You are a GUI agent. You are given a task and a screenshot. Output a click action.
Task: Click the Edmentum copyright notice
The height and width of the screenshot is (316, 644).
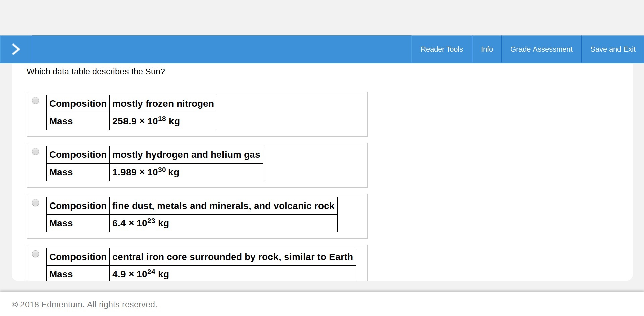click(x=84, y=305)
